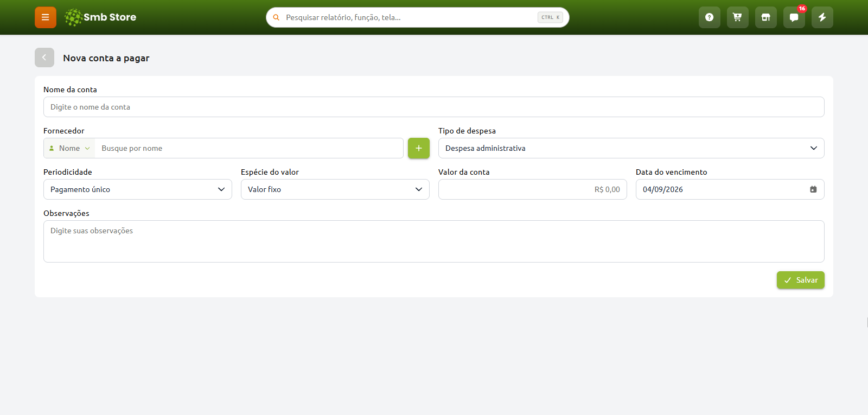The image size is (868, 415).
Task: Click the magnifier icon in the search bar
Action: pos(276,17)
